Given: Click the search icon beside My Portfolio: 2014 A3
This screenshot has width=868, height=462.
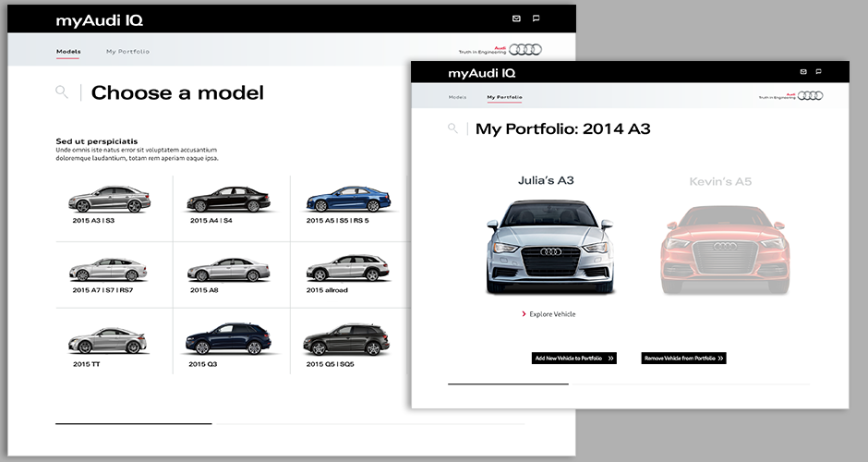Looking at the screenshot, I should [x=452, y=128].
